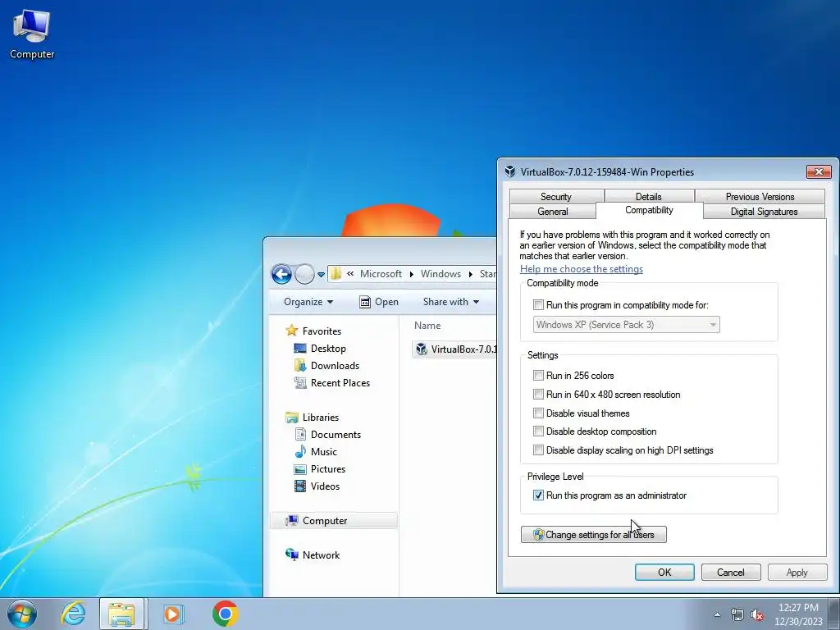Viewport: 840px width, 630px height.
Task: Click Explorer back navigation arrow
Action: coord(282,274)
